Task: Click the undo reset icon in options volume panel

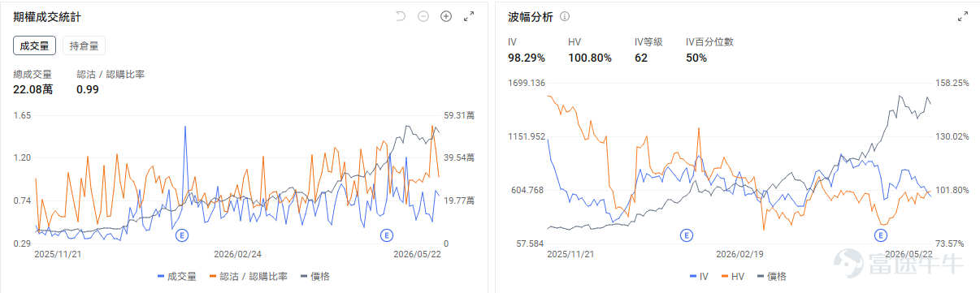Action: coord(400,16)
